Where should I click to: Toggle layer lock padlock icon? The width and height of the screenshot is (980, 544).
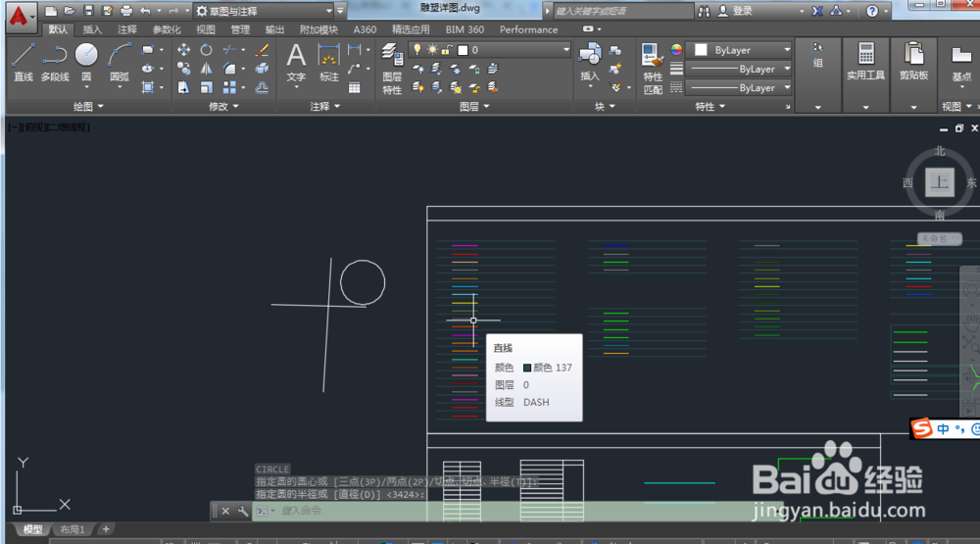click(x=447, y=49)
